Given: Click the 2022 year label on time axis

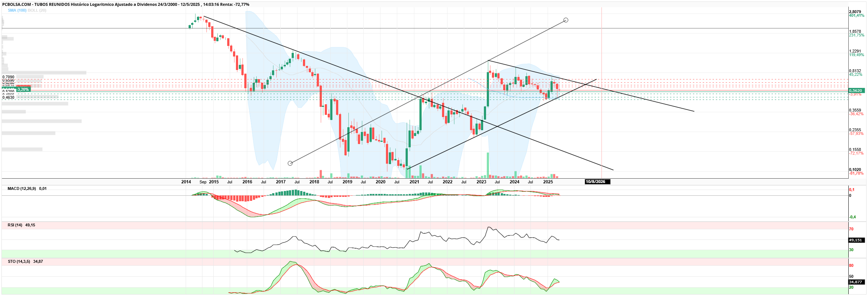Looking at the screenshot, I should click(447, 182).
